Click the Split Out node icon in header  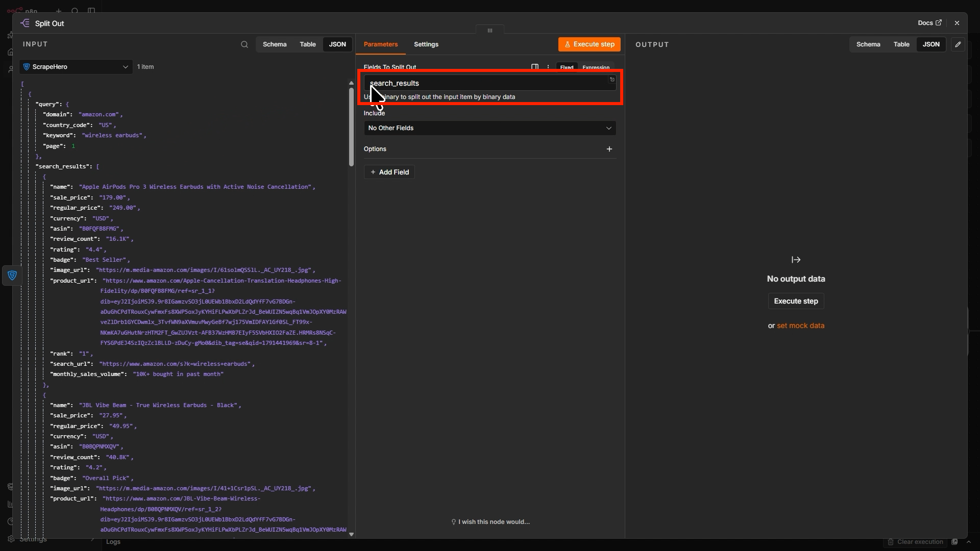(24, 23)
